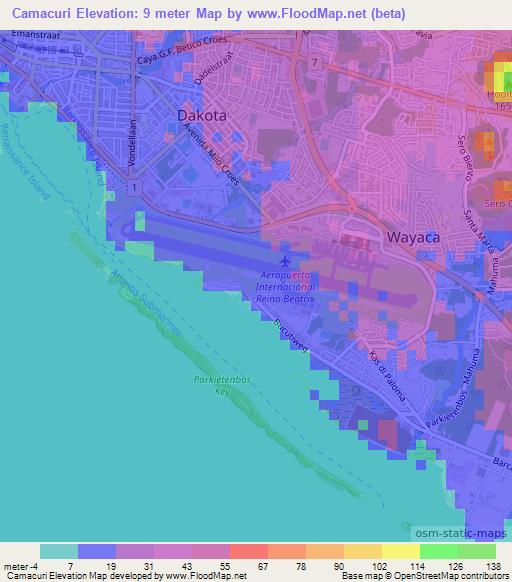Select the orange 78 to 90 meter swatch
Image resolution: width=512 pixels, height=582 pixels.
click(x=325, y=551)
